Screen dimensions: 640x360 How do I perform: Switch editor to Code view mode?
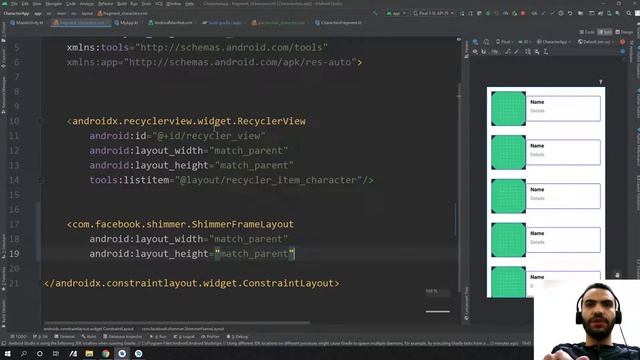(587, 32)
